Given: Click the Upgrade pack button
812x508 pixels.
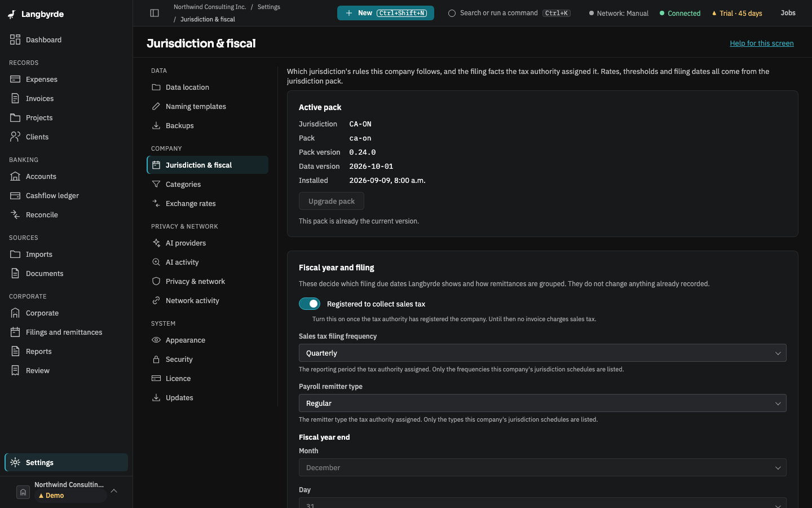Looking at the screenshot, I should pyautogui.click(x=332, y=201).
